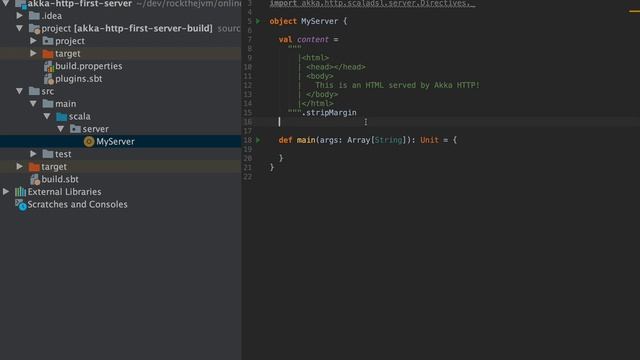Click the MyServer Scala object icon
Screen dimensions: 640x360
pos(89,142)
